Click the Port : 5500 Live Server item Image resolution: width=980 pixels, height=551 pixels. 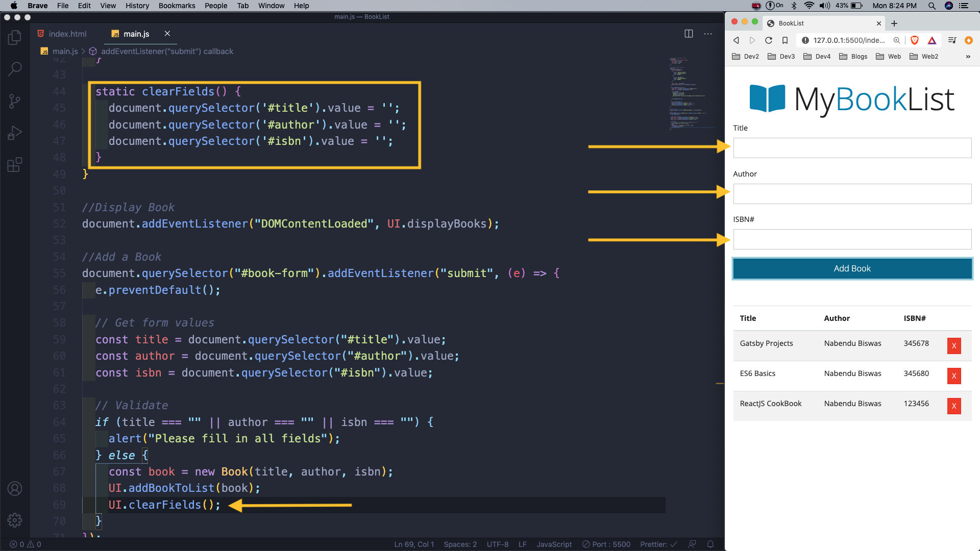606,544
